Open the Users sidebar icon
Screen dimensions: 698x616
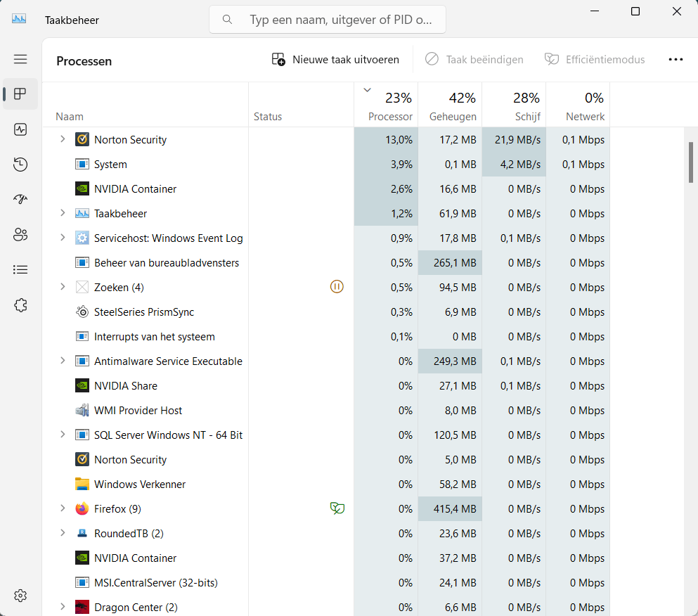pyautogui.click(x=20, y=234)
